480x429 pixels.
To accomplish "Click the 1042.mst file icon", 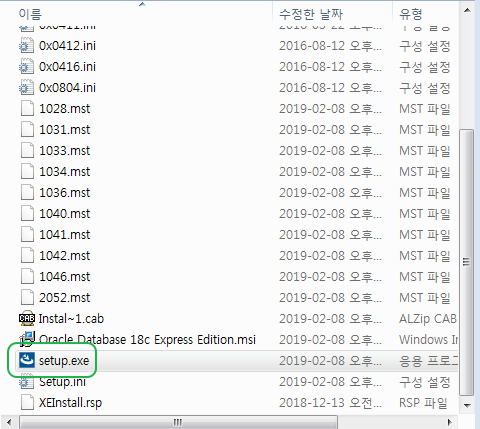I will pyautogui.click(x=27, y=256).
